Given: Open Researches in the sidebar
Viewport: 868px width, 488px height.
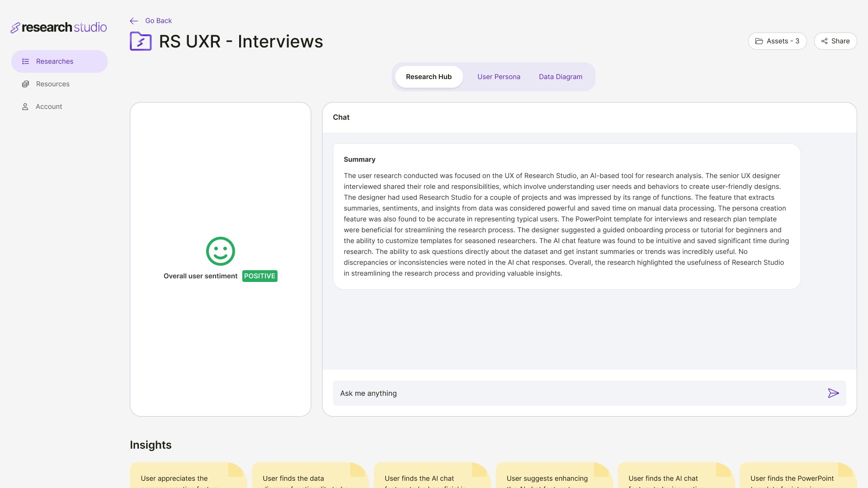Looking at the screenshot, I should pos(60,61).
